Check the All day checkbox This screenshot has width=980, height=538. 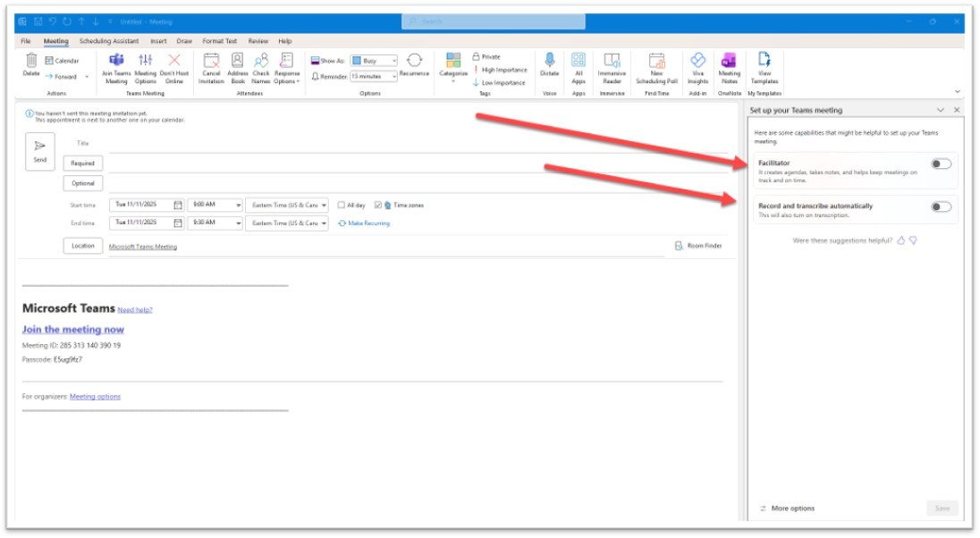tap(342, 205)
